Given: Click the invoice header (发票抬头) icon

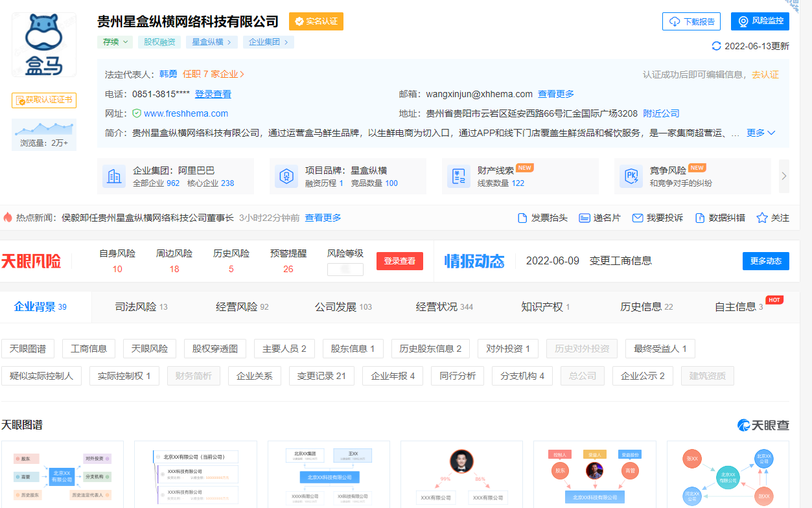Looking at the screenshot, I should click(x=522, y=218).
